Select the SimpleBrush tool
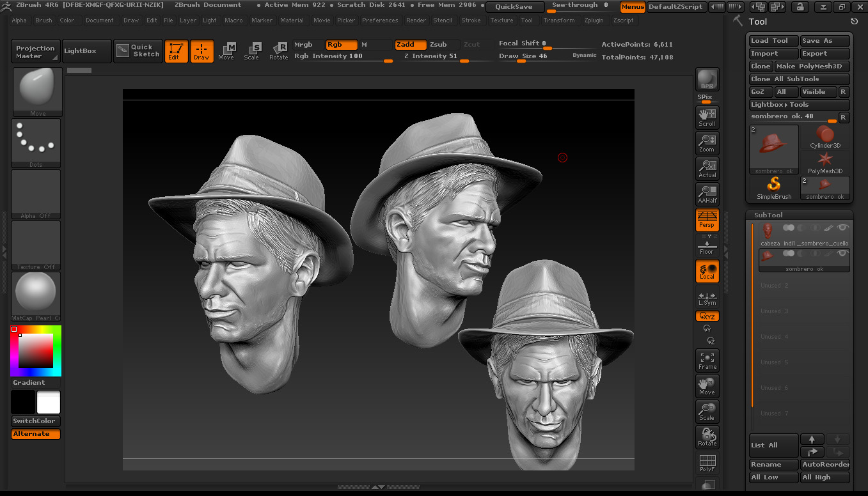This screenshot has height=496, width=868. [x=774, y=189]
